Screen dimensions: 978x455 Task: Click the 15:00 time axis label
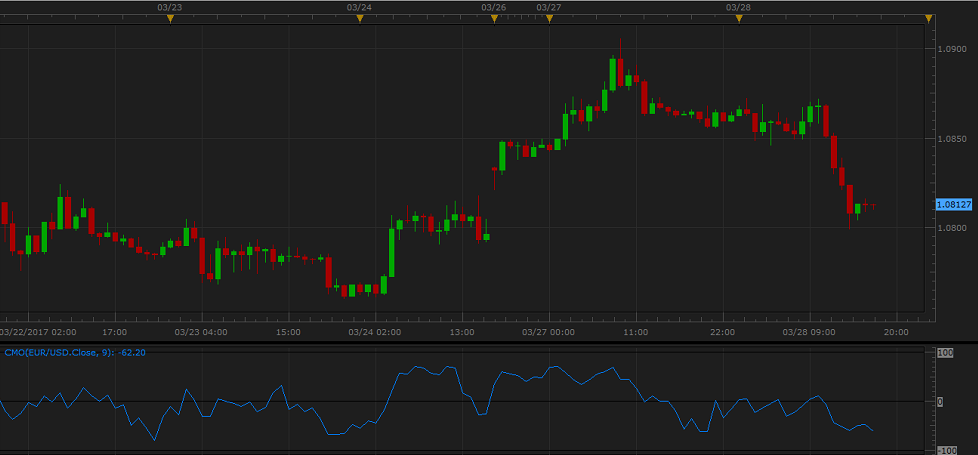(x=289, y=332)
